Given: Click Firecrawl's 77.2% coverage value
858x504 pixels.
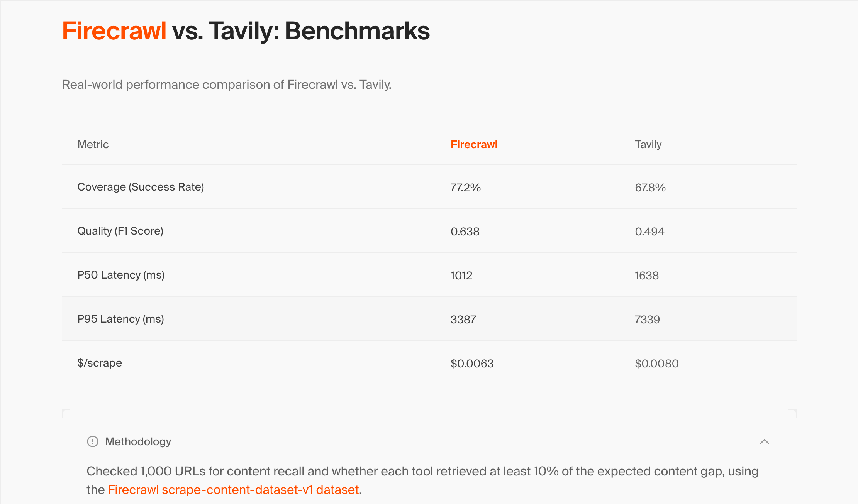Looking at the screenshot, I should coord(465,188).
